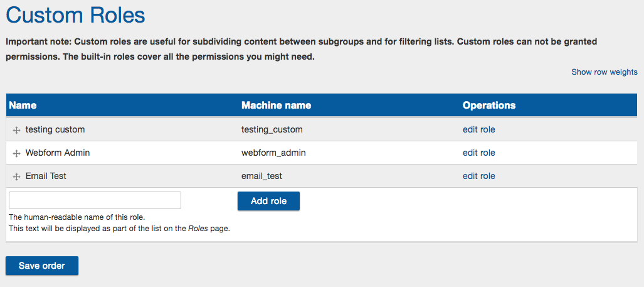644x287 pixels.
Task: Save the role order
Action: (x=42, y=266)
